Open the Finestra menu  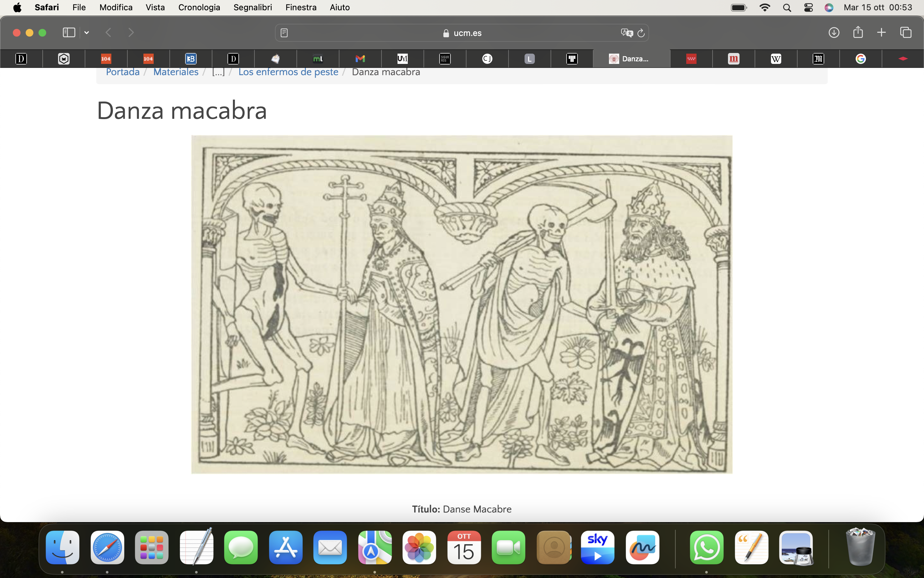(x=301, y=7)
